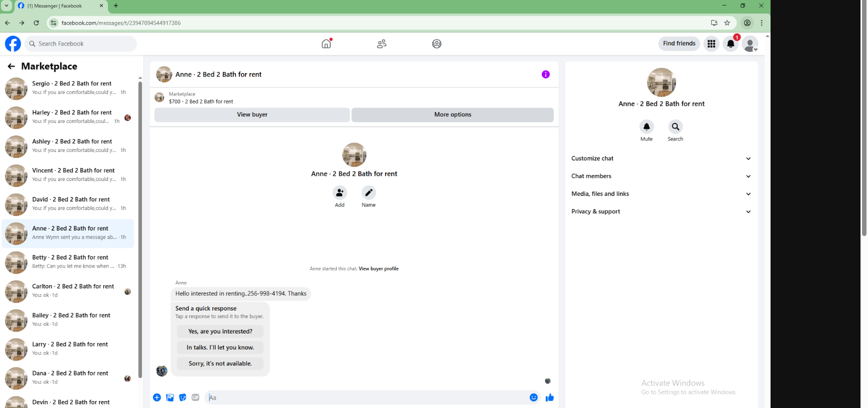The image size is (868, 408).
Task: Open a new browser tab
Action: pos(116,6)
